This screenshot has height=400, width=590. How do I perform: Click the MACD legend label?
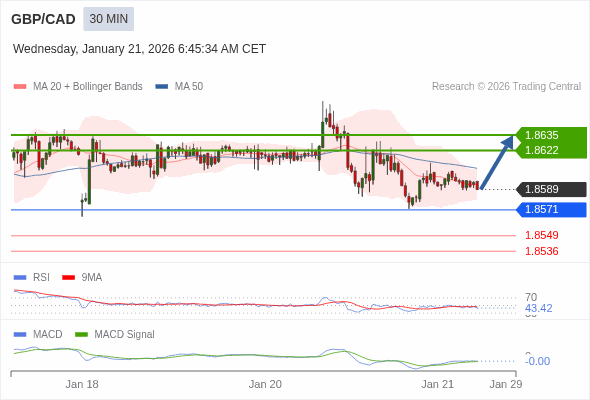point(47,335)
